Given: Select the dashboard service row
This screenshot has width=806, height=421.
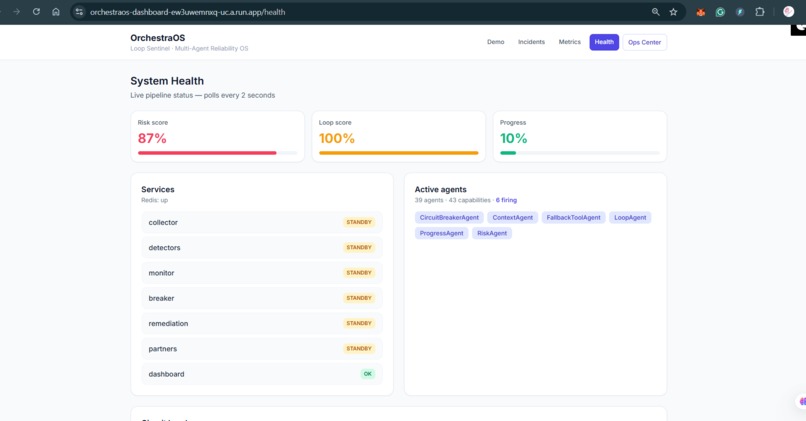Looking at the screenshot, I should (x=262, y=374).
